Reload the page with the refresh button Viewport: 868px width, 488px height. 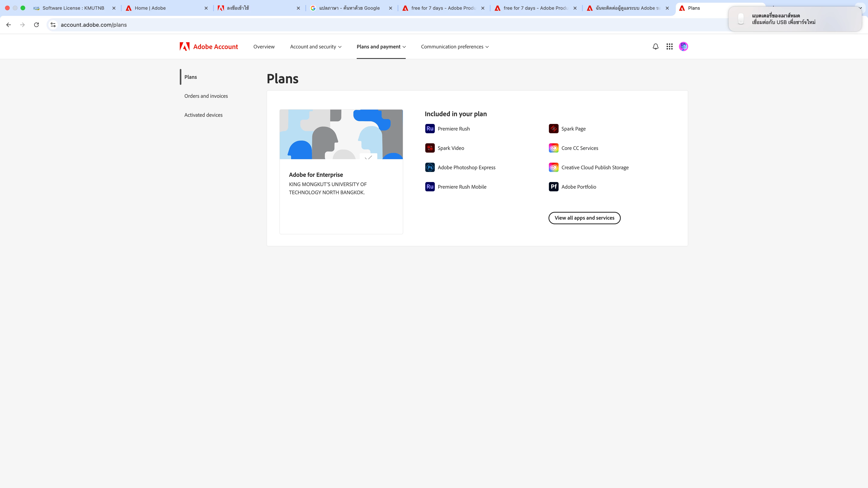(x=36, y=25)
